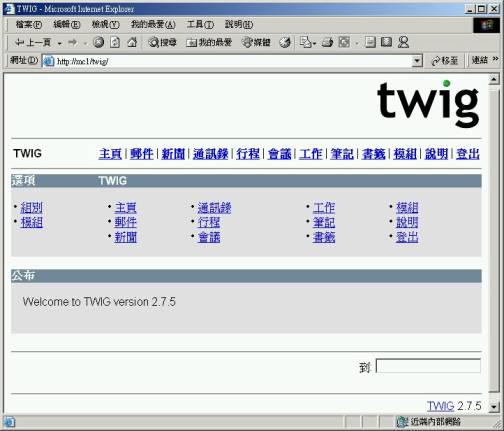Open the Favorites (我的最愛) toolbar button
This screenshot has width=504, height=431.
(209, 42)
